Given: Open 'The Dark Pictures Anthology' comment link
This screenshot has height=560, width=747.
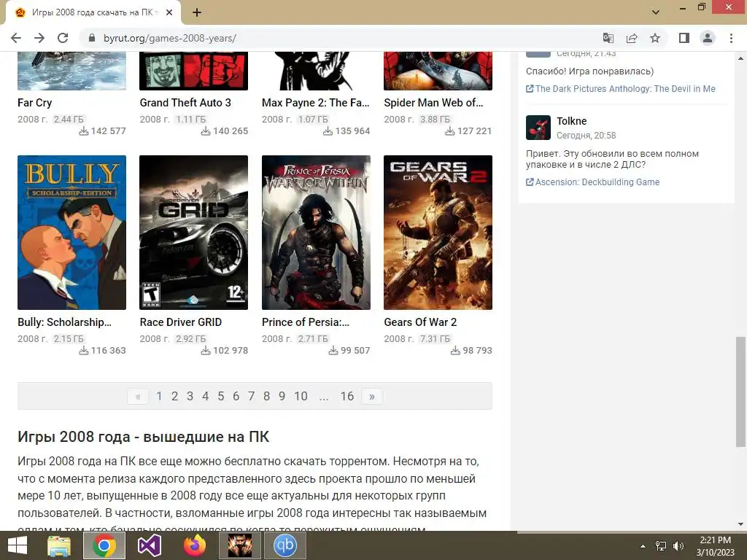Looking at the screenshot, I should [x=621, y=88].
